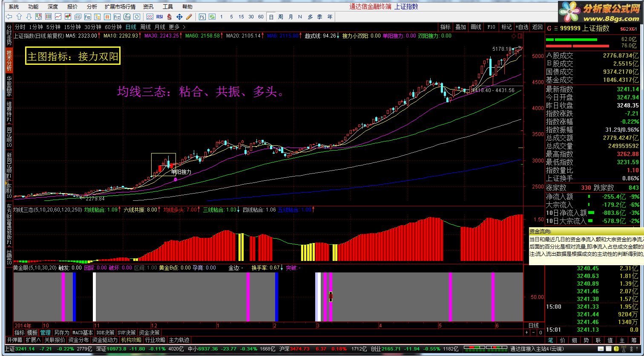Click the down arrow toolbar icon
This screenshot has width=644, height=356.
[x=29, y=17]
